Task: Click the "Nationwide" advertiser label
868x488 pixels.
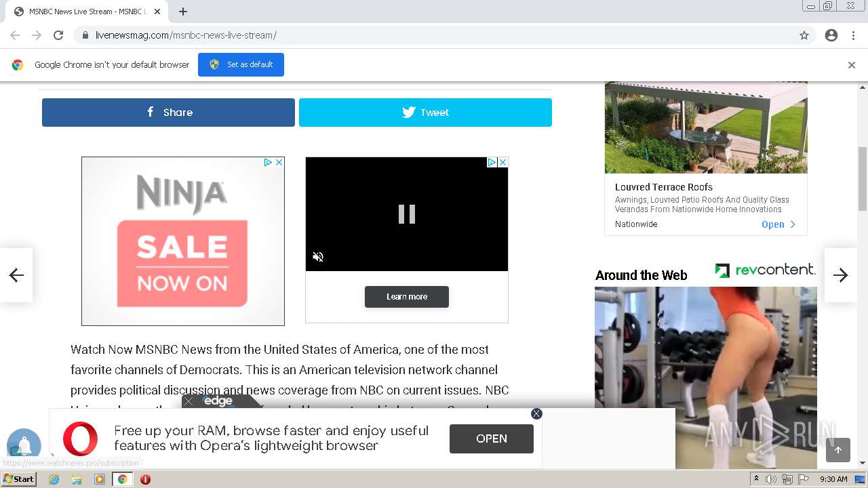Action: coord(635,224)
